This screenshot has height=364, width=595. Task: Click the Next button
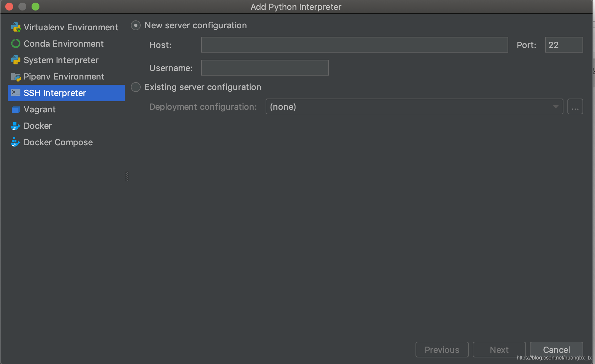click(x=499, y=350)
